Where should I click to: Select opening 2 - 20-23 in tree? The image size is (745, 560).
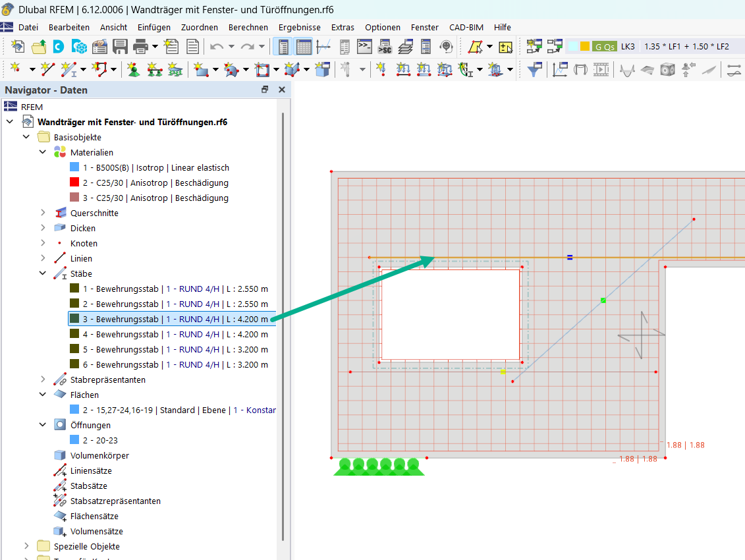[x=100, y=440]
